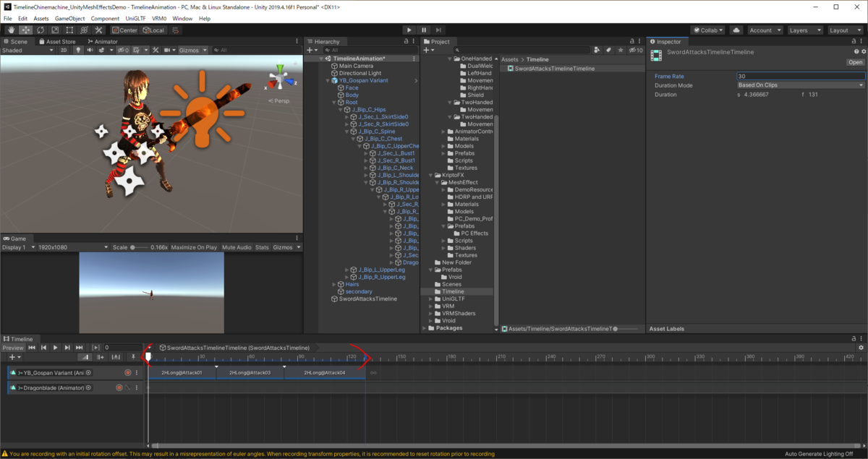Open the File menu
This screenshot has width=868, height=459.
click(x=8, y=18)
